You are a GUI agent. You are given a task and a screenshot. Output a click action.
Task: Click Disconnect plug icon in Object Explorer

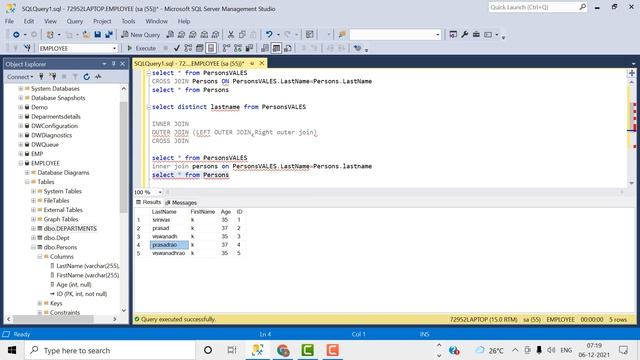coord(53,76)
